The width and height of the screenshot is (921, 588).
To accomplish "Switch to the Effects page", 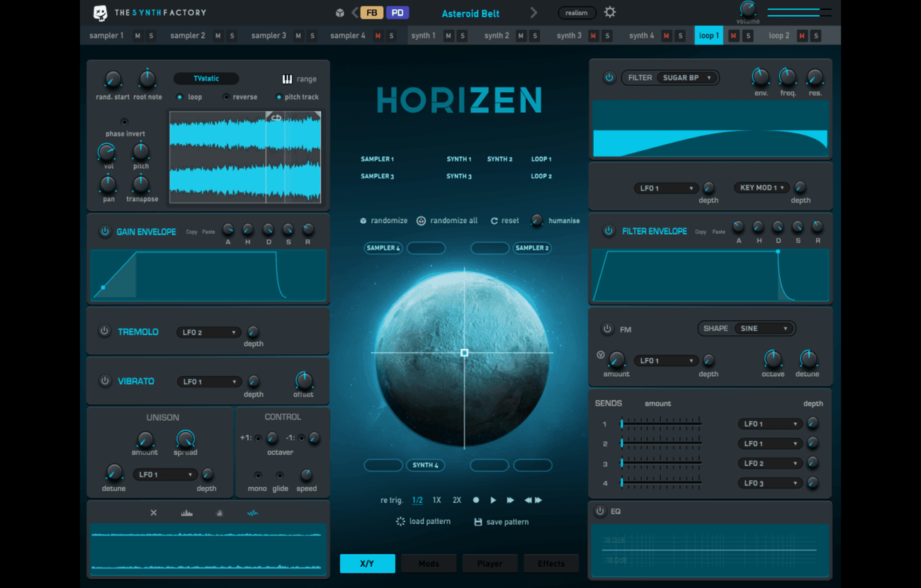I will pos(551,564).
